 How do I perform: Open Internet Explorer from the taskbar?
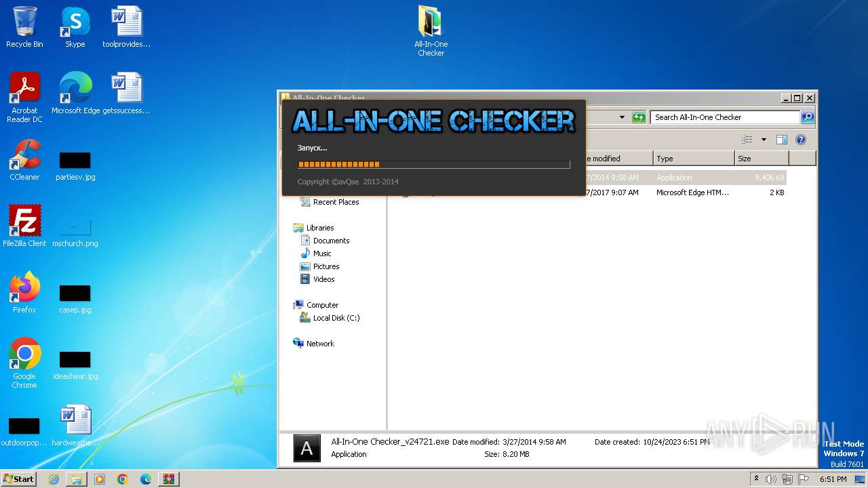pos(54,479)
